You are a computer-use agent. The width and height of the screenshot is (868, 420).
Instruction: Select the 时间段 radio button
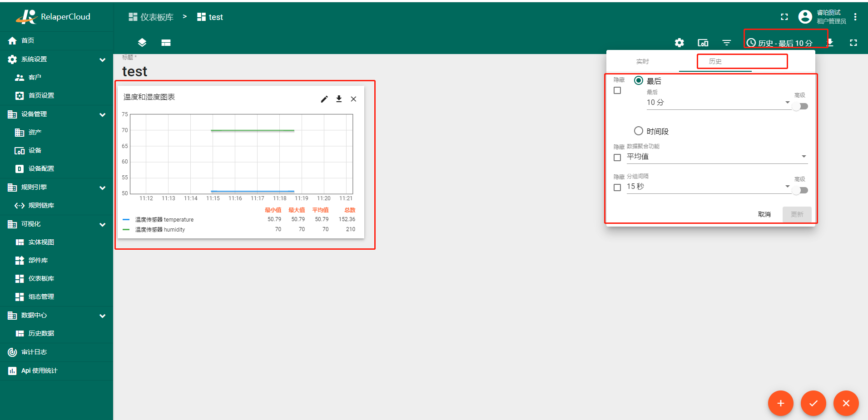click(x=639, y=131)
